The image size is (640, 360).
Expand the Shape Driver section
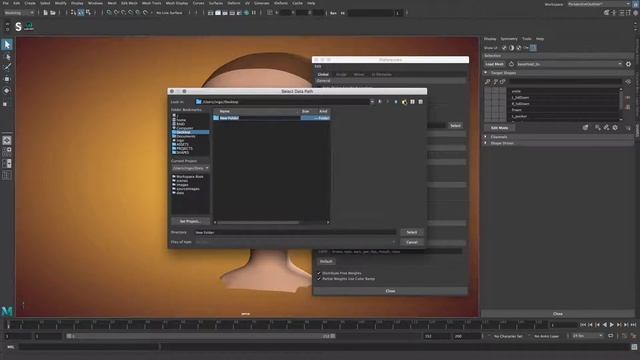tap(486, 143)
